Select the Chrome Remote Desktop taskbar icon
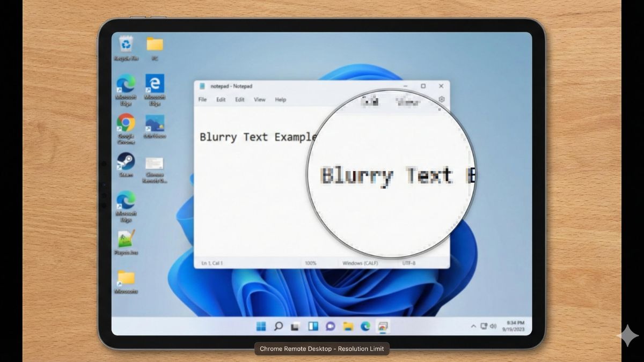Viewport: 644px width, 362px height. [x=383, y=326]
